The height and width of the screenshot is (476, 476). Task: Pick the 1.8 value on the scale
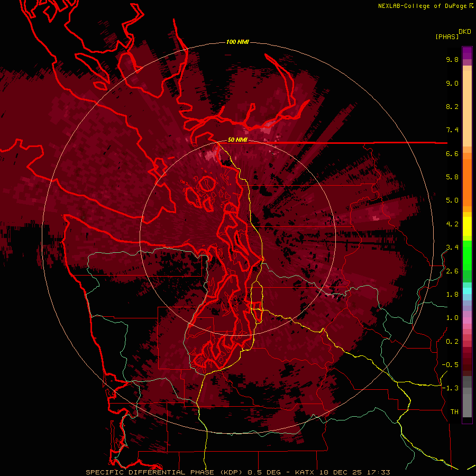(x=452, y=295)
